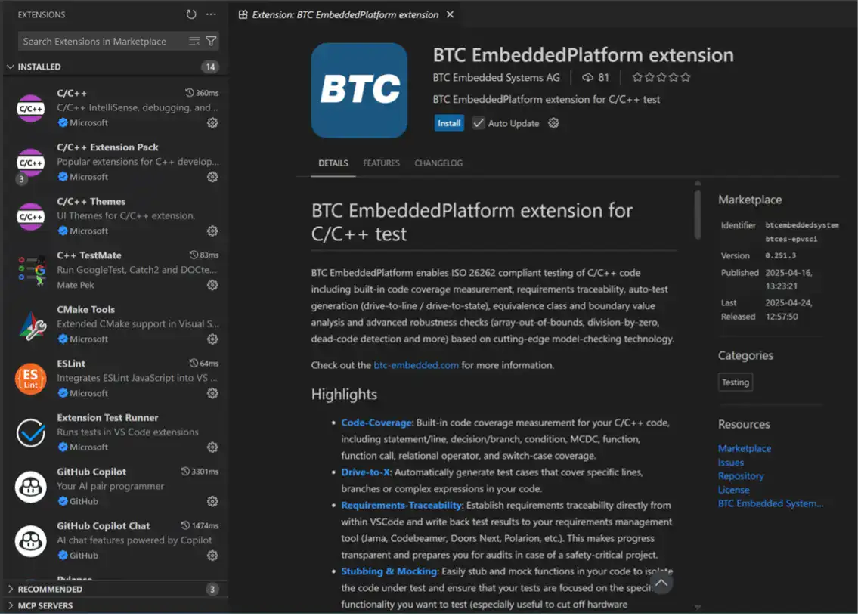Open manage gear for C/C++ extension

point(212,122)
